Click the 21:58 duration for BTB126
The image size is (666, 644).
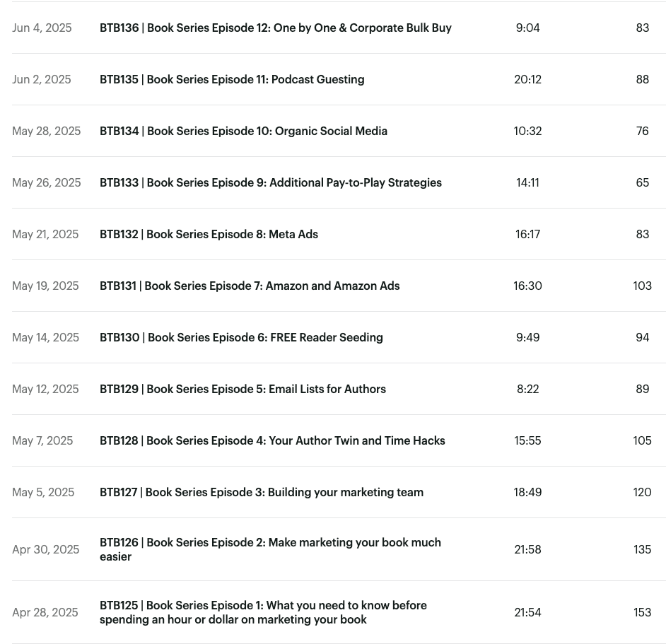tap(527, 550)
